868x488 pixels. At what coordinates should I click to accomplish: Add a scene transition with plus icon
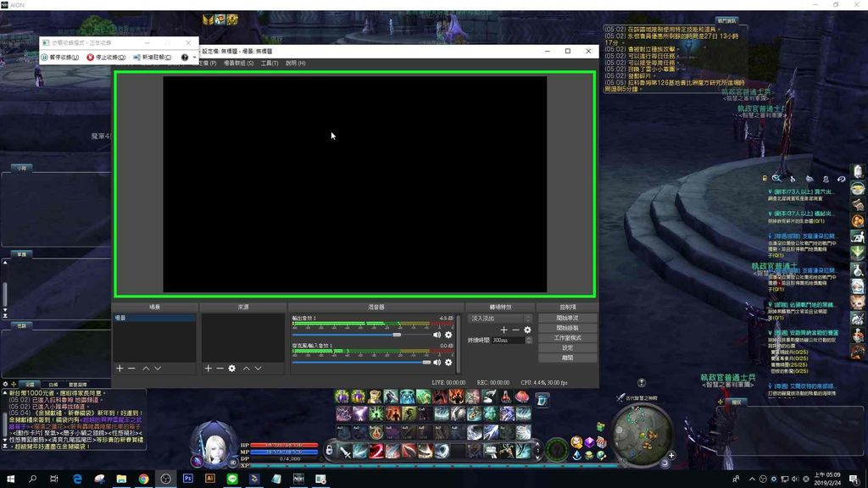click(x=504, y=330)
